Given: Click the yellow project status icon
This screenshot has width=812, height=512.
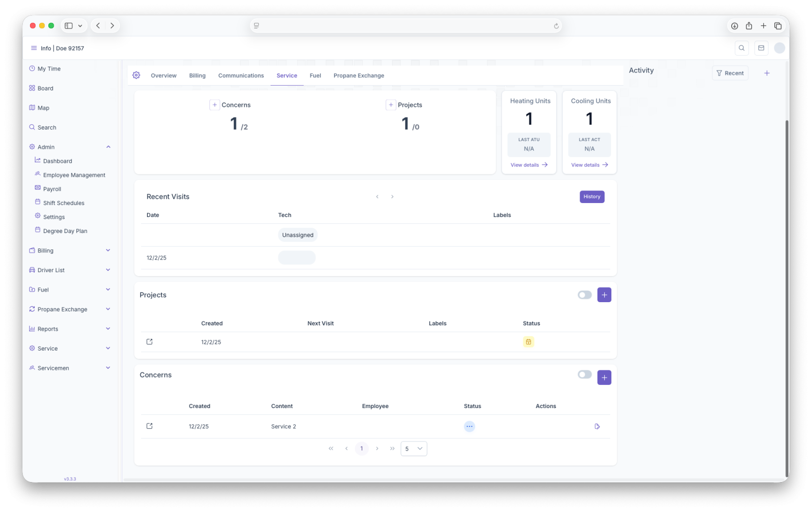Looking at the screenshot, I should pos(528,342).
